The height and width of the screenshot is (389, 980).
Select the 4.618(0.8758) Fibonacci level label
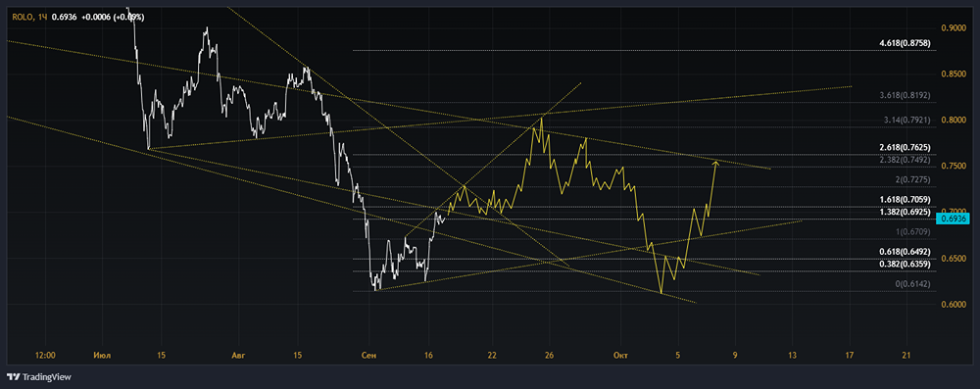point(905,43)
